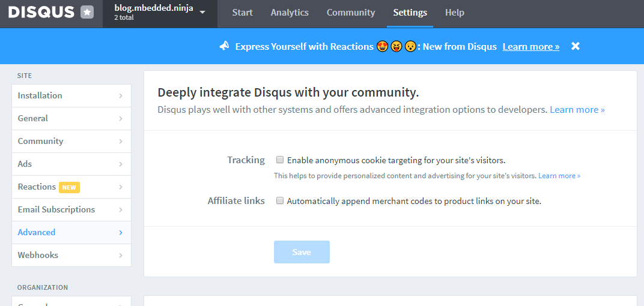The width and height of the screenshot is (644, 306).
Task: Click the chevron arrow on Ads row
Action: point(121,164)
